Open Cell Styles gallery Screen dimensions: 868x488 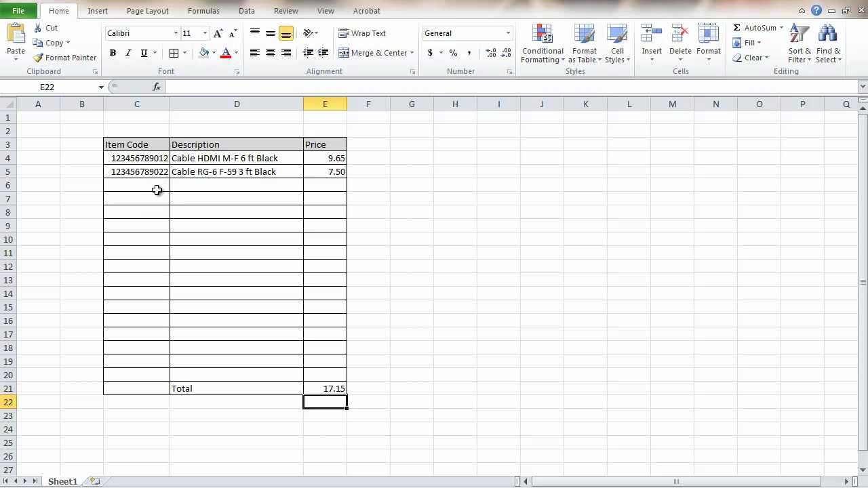617,44
